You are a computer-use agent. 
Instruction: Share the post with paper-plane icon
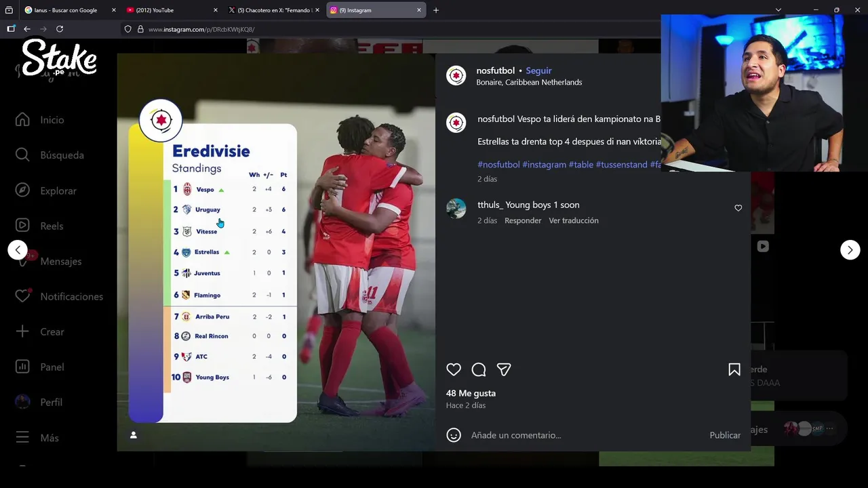click(504, 369)
